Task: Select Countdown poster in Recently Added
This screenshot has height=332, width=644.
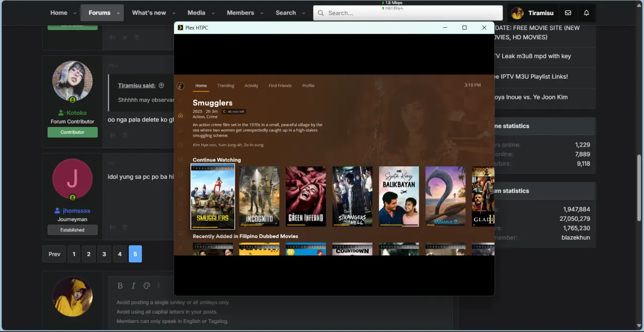Action: tap(352, 249)
